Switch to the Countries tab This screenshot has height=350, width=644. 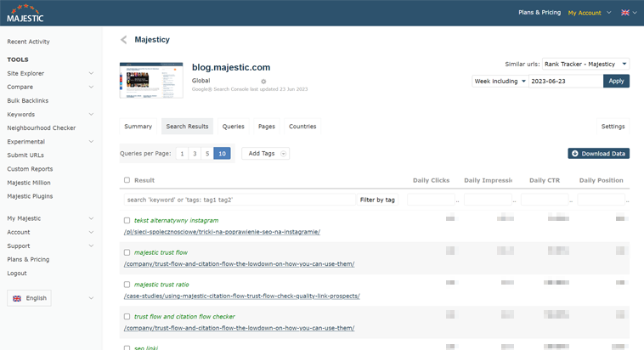[302, 127]
